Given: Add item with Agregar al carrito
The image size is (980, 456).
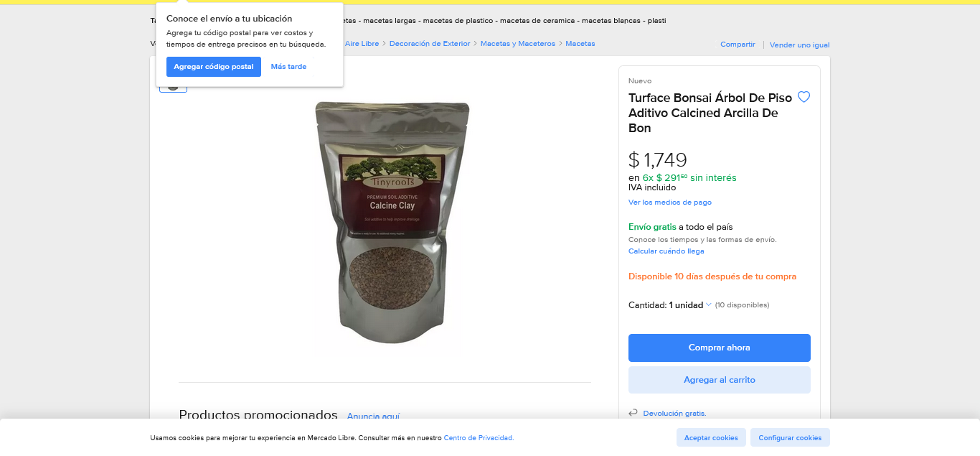Looking at the screenshot, I should click(x=719, y=380).
